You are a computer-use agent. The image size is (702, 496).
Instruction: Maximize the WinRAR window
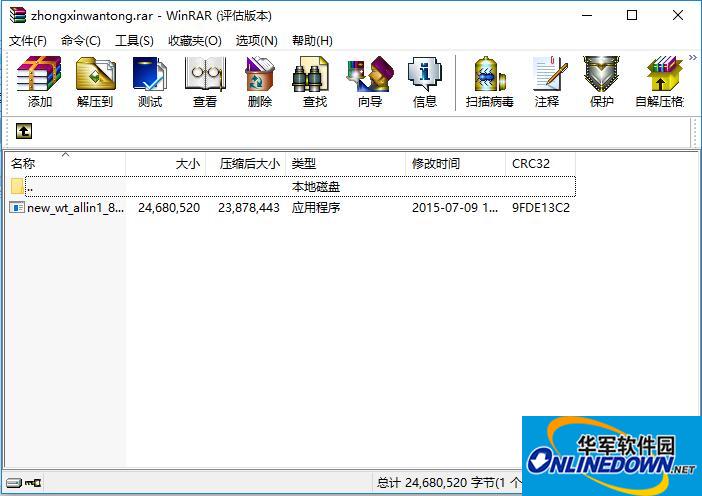click(632, 15)
